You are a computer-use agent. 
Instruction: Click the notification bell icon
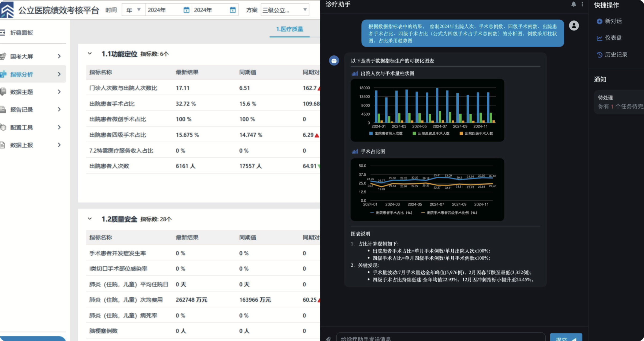(x=574, y=4)
